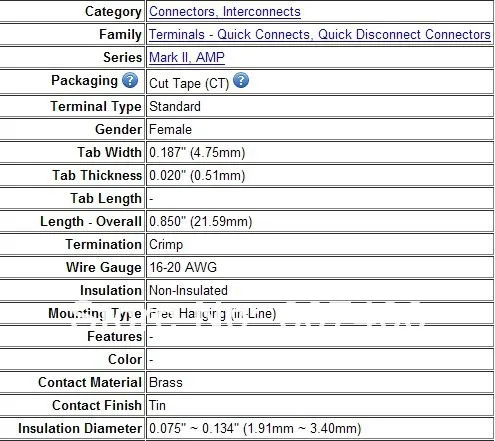Select the 'Tab Width' row label
This screenshot has width=495, height=441.
click(x=109, y=153)
